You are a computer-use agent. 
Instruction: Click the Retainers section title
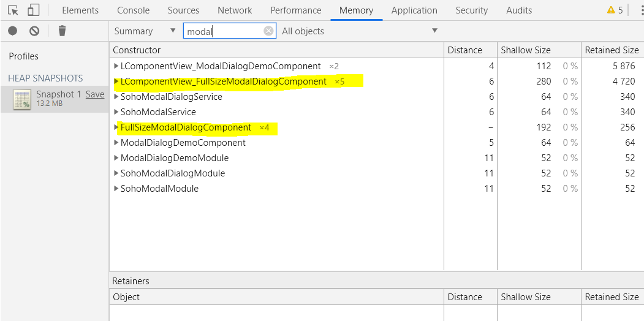(131, 281)
